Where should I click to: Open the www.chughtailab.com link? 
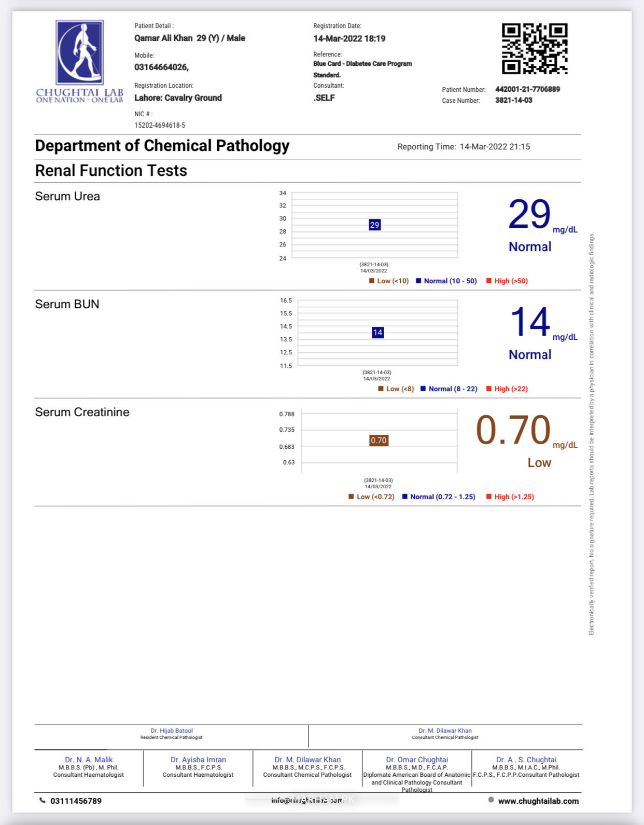point(538,801)
